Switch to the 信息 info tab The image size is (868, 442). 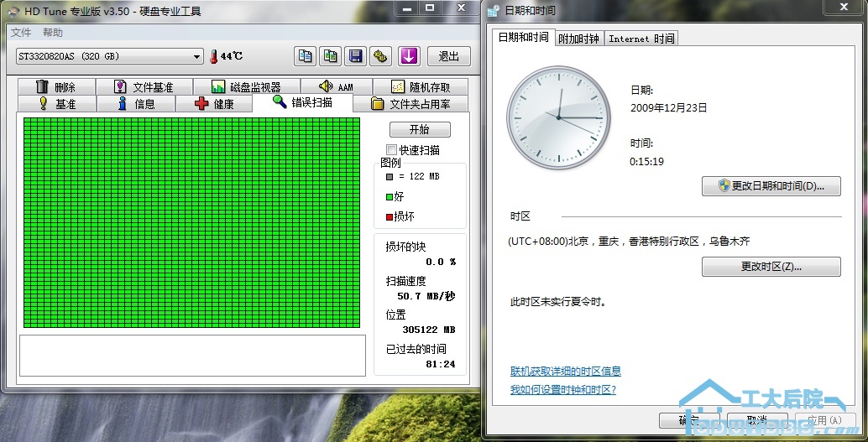136,103
